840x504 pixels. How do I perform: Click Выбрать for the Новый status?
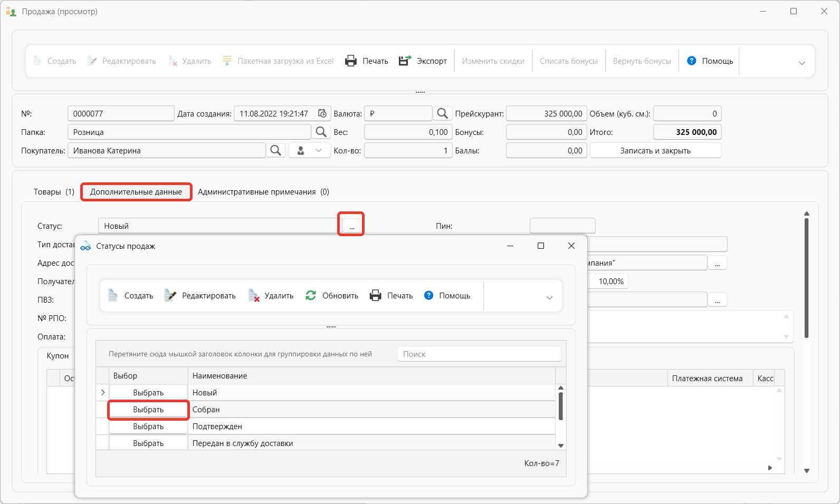(148, 393)
